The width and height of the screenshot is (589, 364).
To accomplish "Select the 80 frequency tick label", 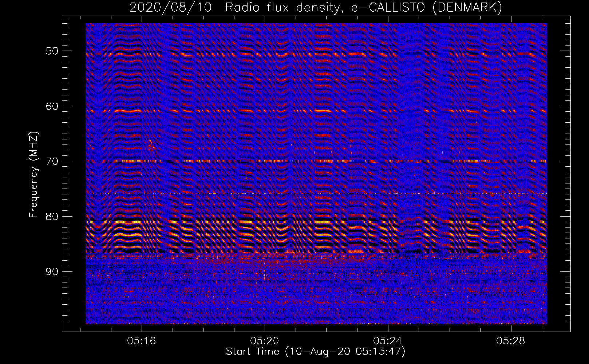I will point(52,217).
